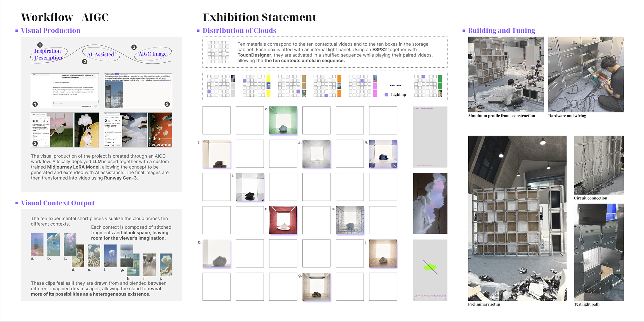
Task: Click the 'Runway Gen-3' bold text
Action: (120, 178)
